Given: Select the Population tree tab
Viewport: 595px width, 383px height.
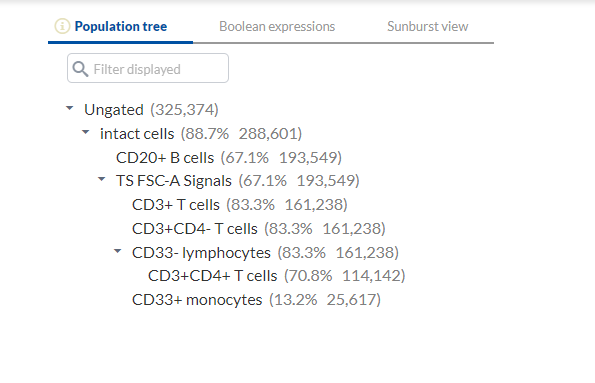Looking at the screenshot, I should [121, 27].
